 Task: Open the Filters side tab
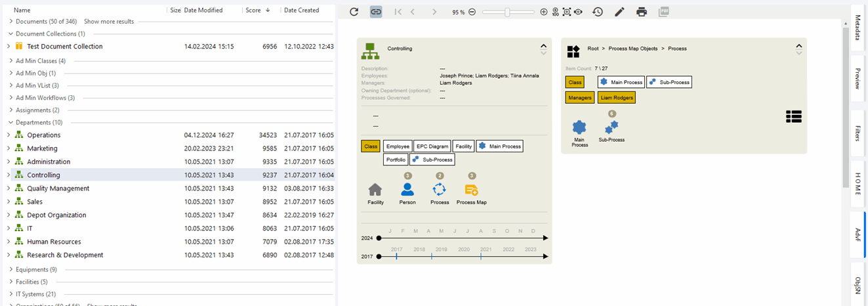(x=858, y=133)
